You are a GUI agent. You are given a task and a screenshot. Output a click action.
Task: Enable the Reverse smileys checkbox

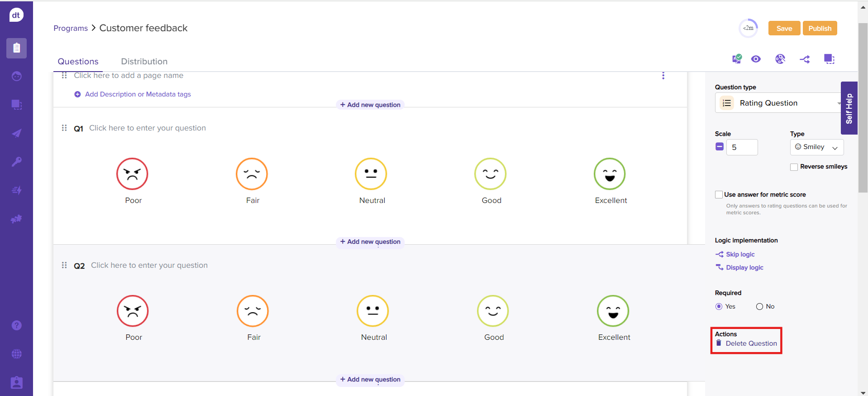click(x=794, y=167)
